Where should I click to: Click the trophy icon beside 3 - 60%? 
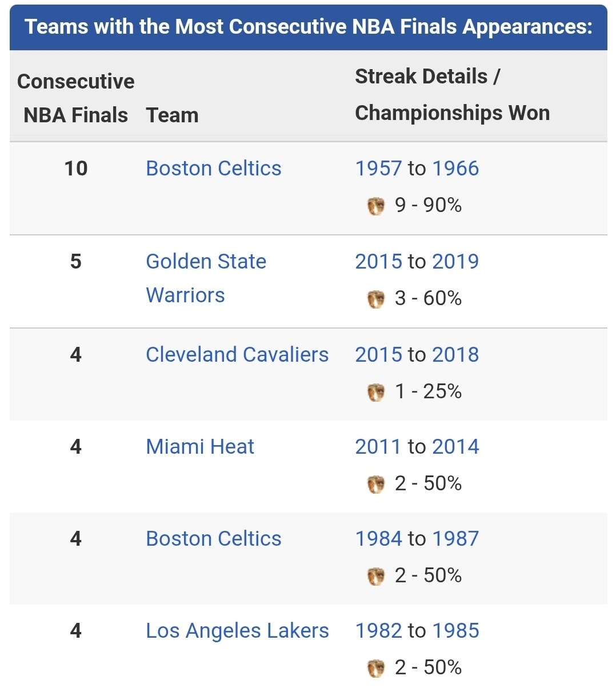coord(375,299)
